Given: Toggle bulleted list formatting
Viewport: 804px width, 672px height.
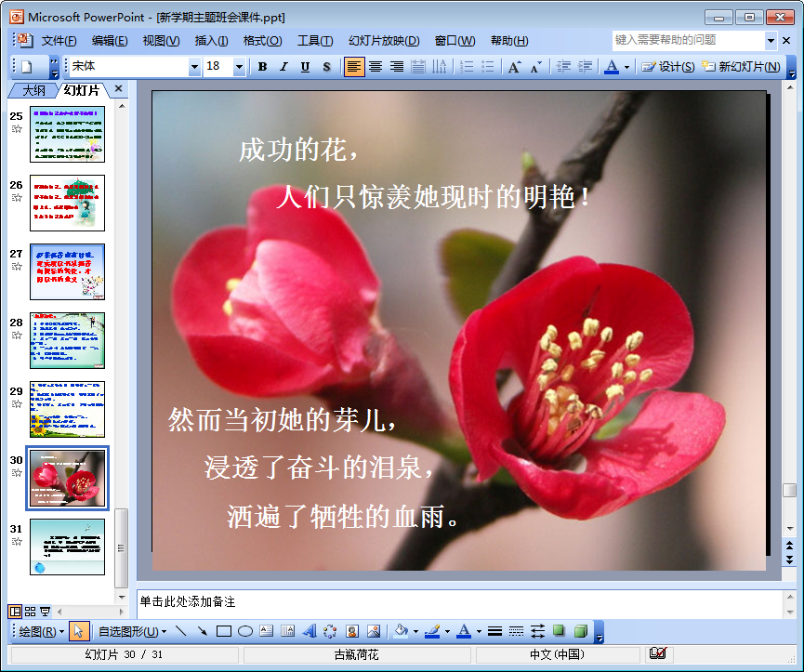Looking at the screenshot, I should point(488,67).
